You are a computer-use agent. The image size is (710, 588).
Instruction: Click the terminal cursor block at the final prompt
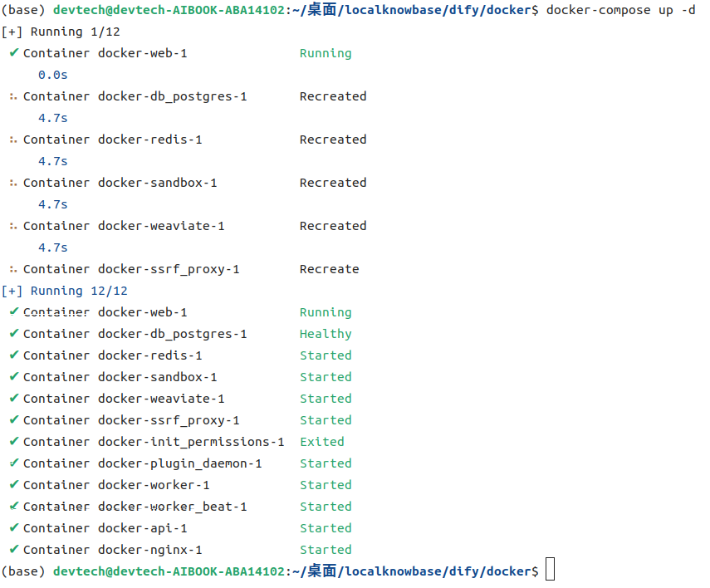pos(551,569)
